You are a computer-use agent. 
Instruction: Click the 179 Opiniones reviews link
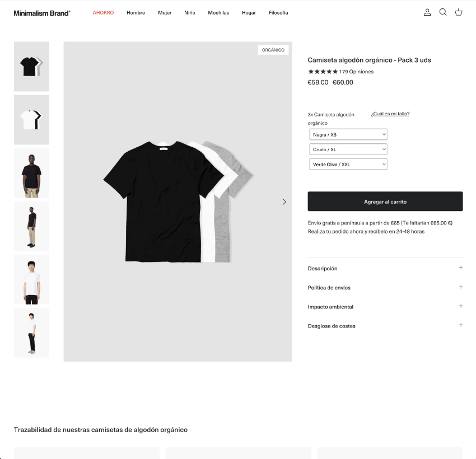356,72
